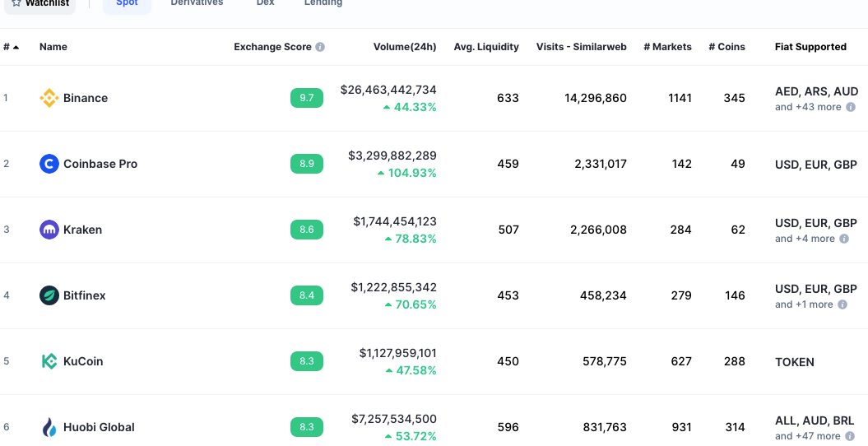Click the Coinbase Pro logo icon

coord(49,164)
